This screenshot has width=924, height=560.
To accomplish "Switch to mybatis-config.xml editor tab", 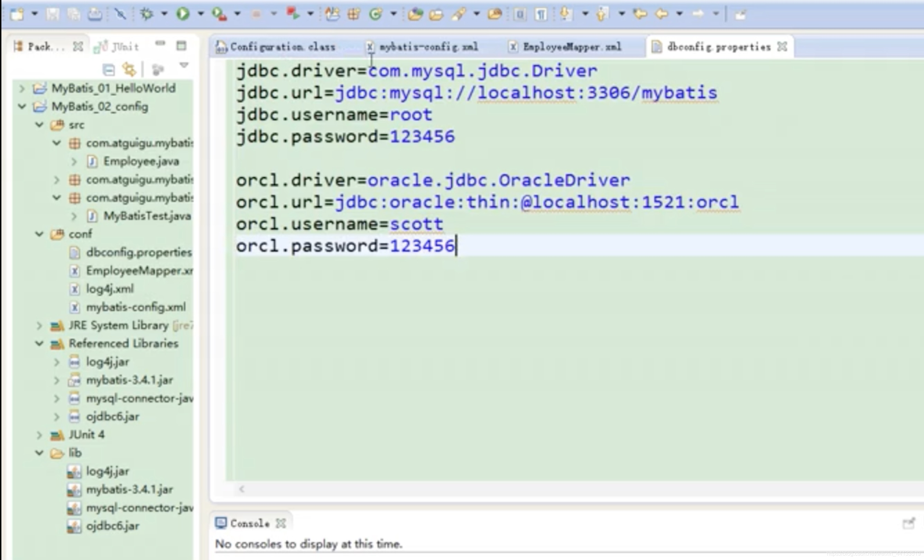I will pos(422,47).
